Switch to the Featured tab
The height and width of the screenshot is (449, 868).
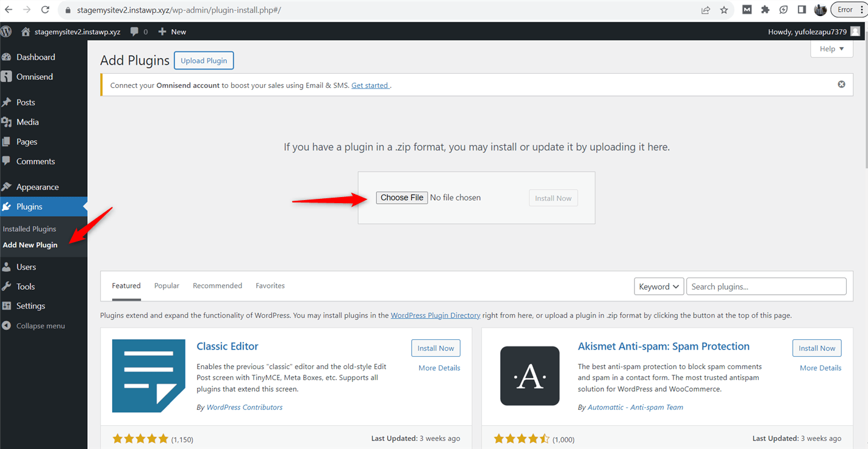pos(126,286)
